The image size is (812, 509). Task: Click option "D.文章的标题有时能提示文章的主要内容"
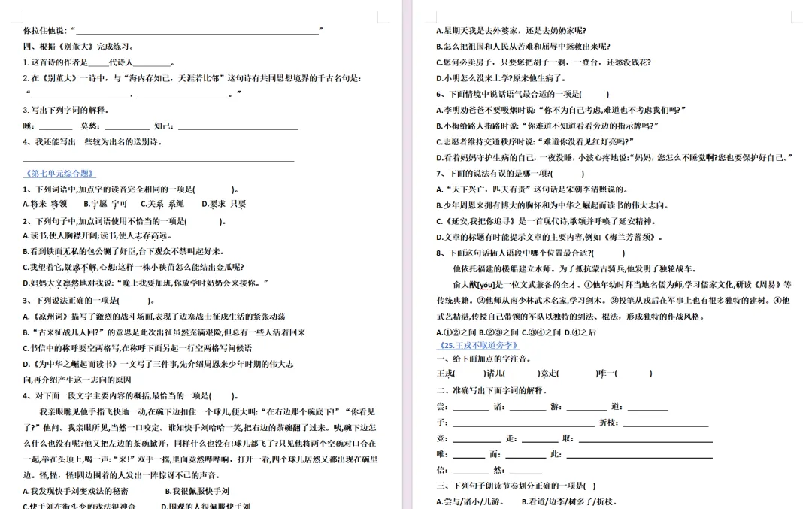[550, 237]
